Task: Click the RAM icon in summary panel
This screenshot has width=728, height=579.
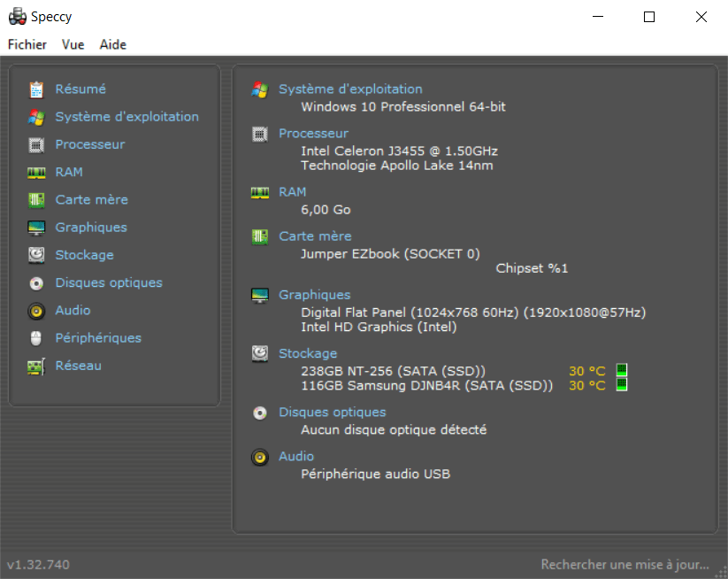Action: tap(259, 192)
